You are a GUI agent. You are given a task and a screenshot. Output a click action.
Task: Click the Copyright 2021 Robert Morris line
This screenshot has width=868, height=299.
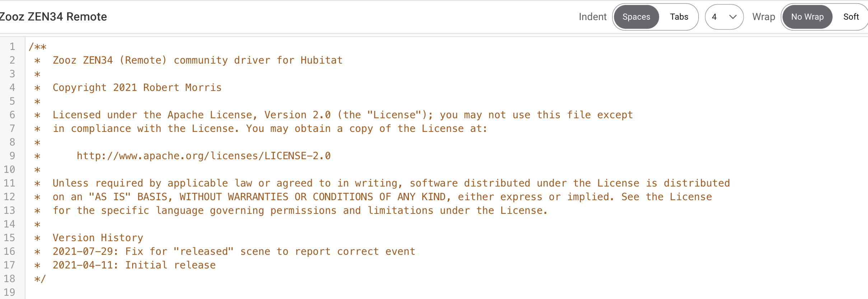click(x=137, y=88)
